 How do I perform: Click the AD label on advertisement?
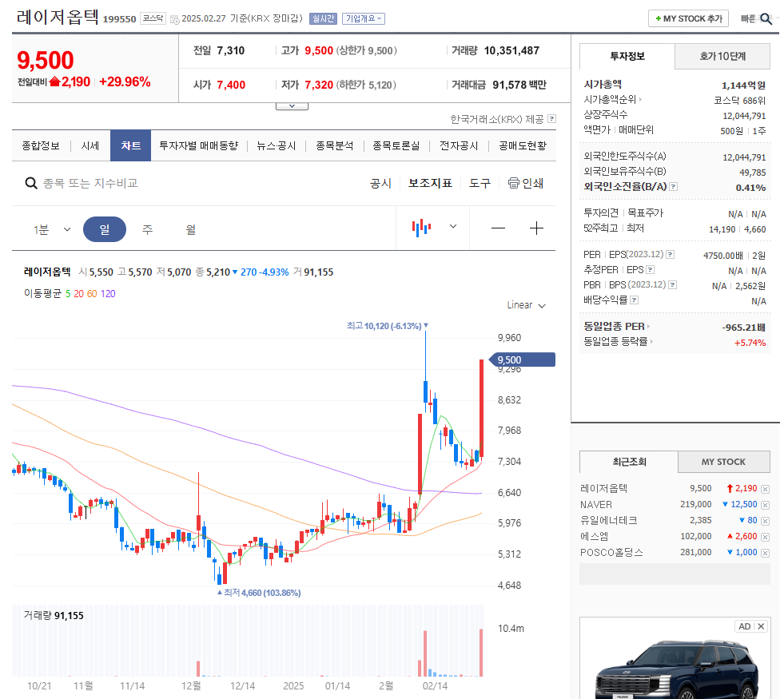point(745,626)
